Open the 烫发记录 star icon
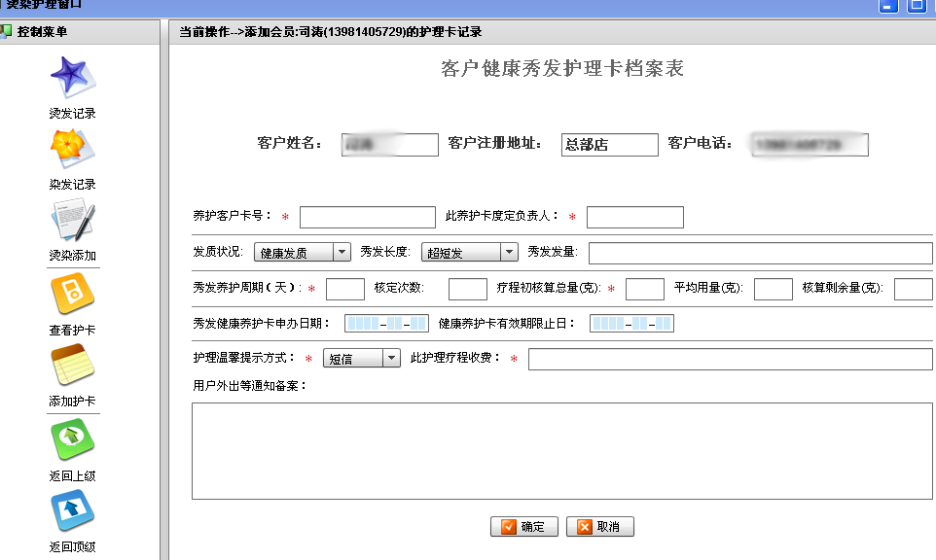The width and height of the screenshot is (936, 560). (73, 78)
